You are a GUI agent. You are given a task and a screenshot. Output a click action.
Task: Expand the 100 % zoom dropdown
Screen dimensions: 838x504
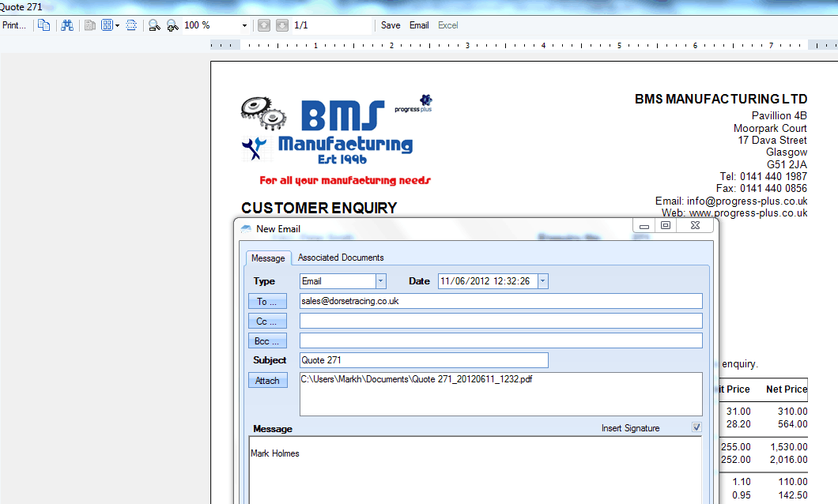click(x=244, y=25)
